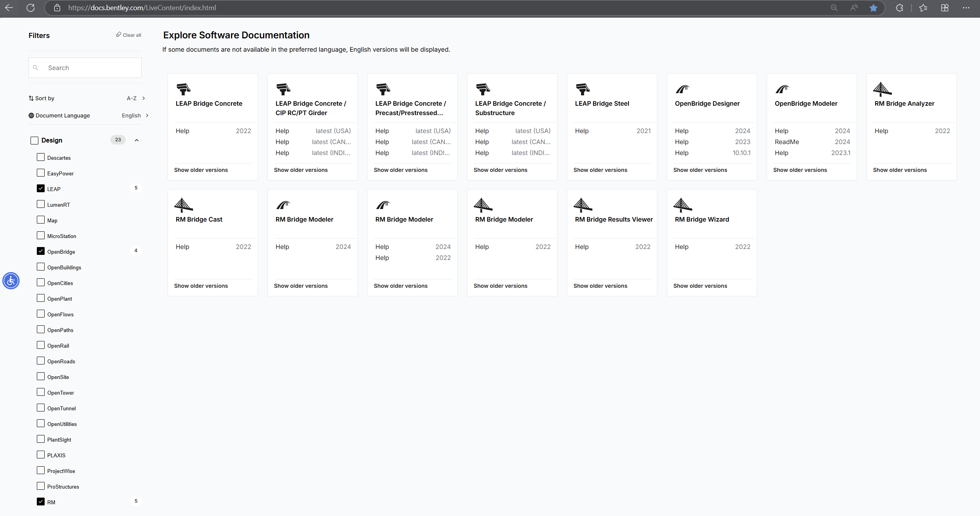The height and width of the screenshot is (516, 980).
Task: Check the ProStructures filter
Action: [x=41, y=486]
